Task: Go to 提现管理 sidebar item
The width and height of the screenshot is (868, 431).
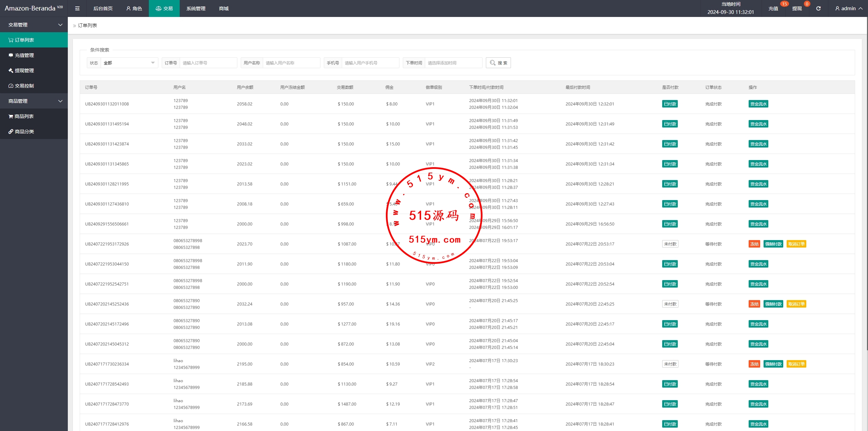Action: [24, 71]
